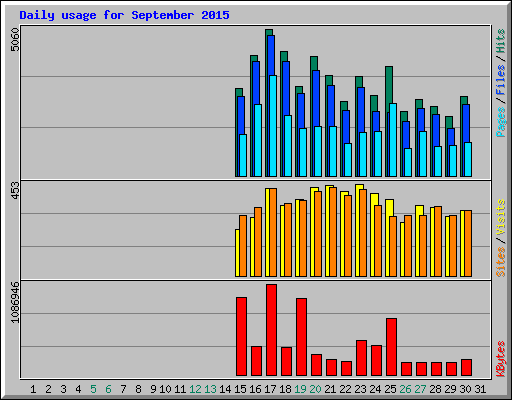Click the cyan Pages bar for day 30
This screenshot has height=400, width=512.
tap(468, 159)
